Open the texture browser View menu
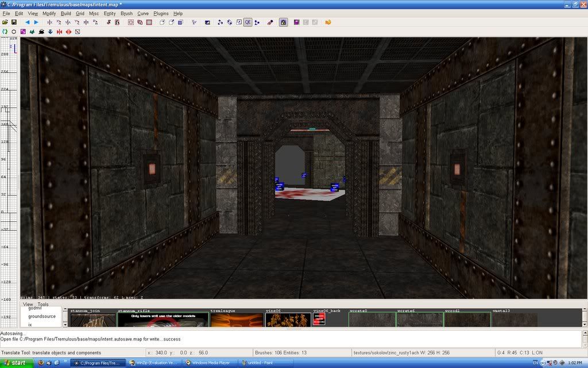The image size is (588, 368). click(28, 304)
